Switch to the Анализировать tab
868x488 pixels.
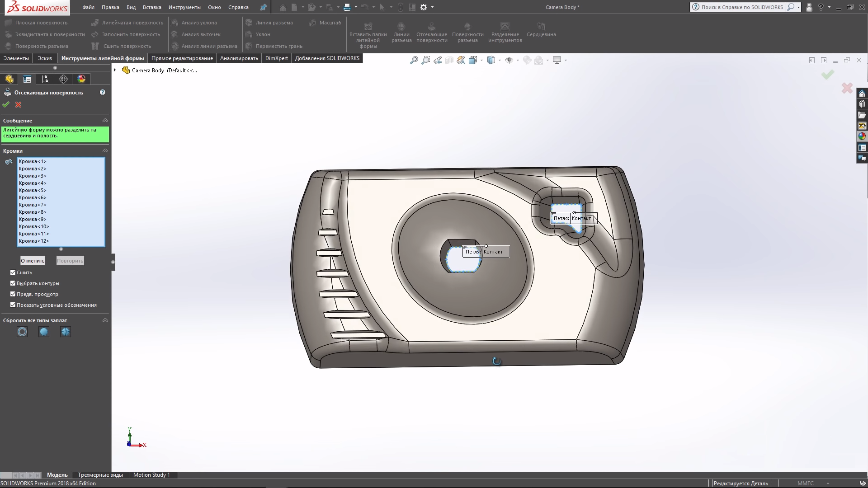[239, 58]
